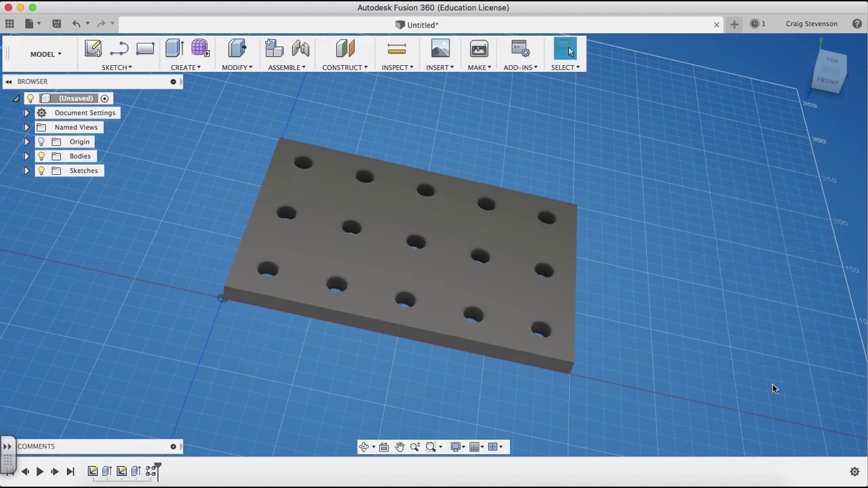Expand the Sketches node

pyautogui.click(x=26, y=171)
